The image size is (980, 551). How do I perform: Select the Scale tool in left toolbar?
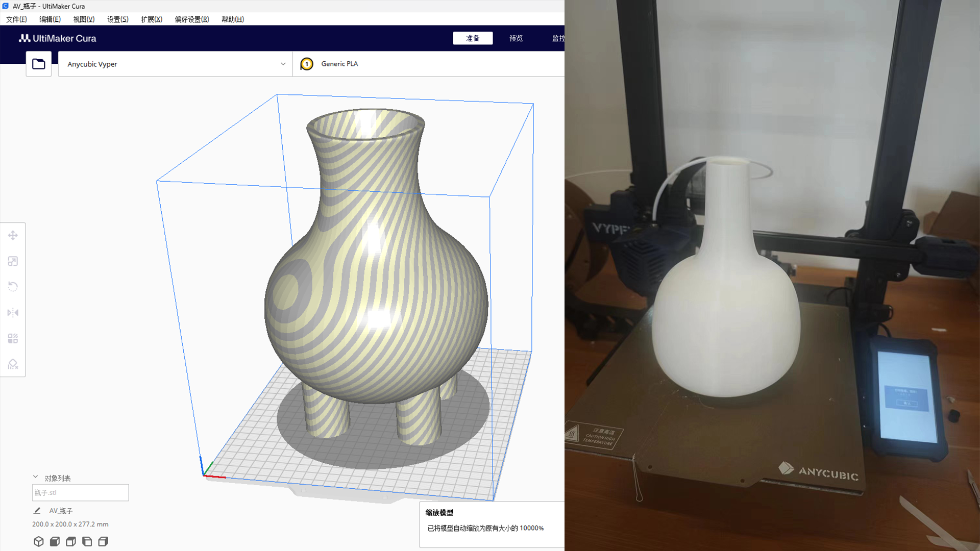(x=13, y=261)
